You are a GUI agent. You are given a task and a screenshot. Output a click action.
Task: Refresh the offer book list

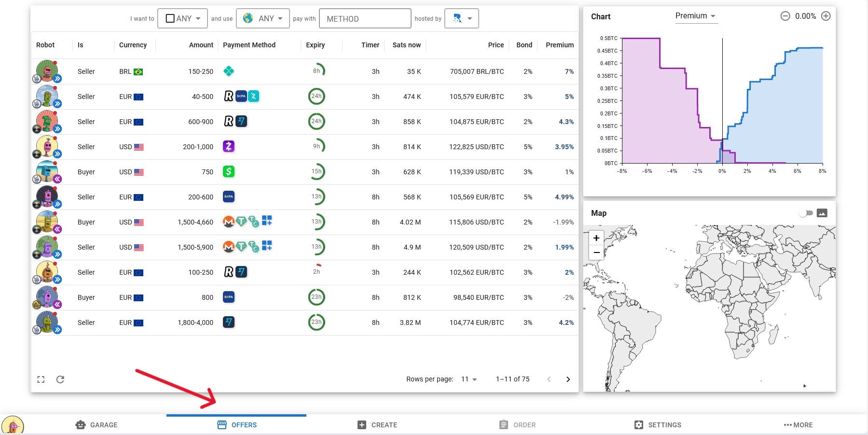click(x=60, y=379)
